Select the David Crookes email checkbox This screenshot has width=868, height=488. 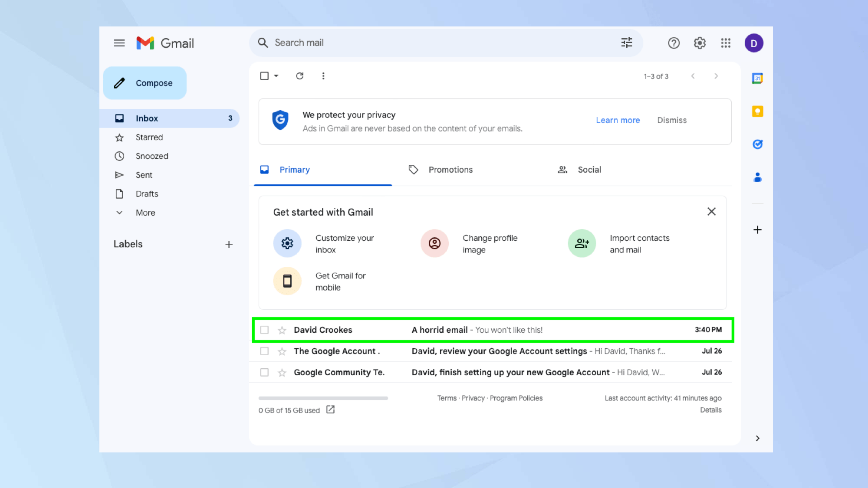click(264, 330)
